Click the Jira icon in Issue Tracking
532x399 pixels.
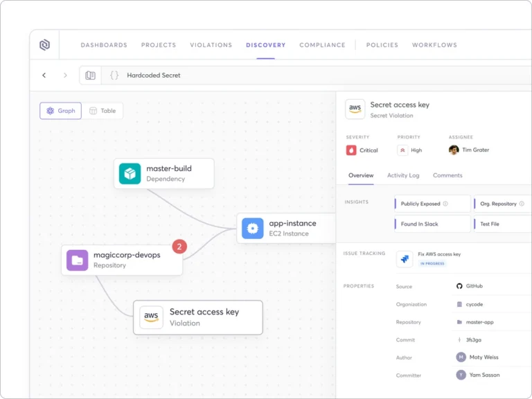tap(405, 259)
